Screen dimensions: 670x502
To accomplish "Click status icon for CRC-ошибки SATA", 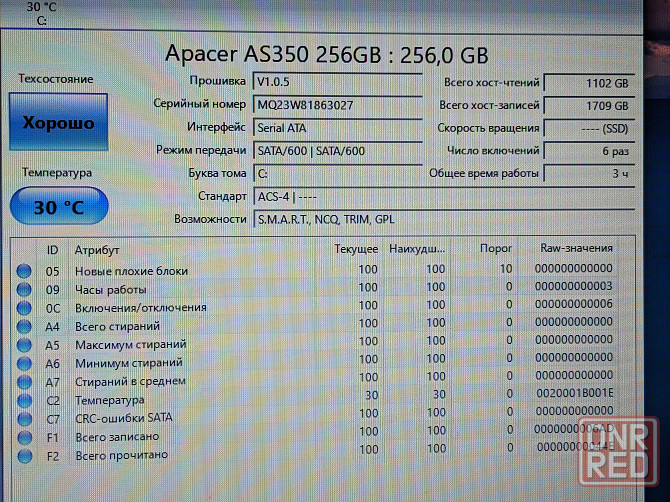I will click(x=24, y=418).
